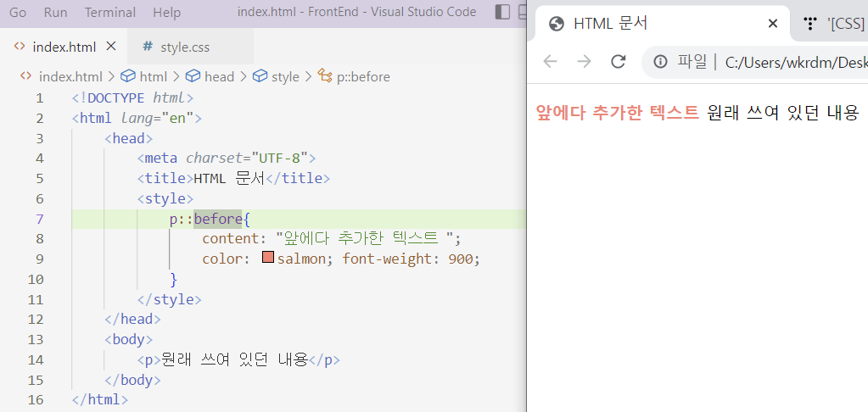
Task: Switch to the index.html editor tab
Action: click(64, 47)
